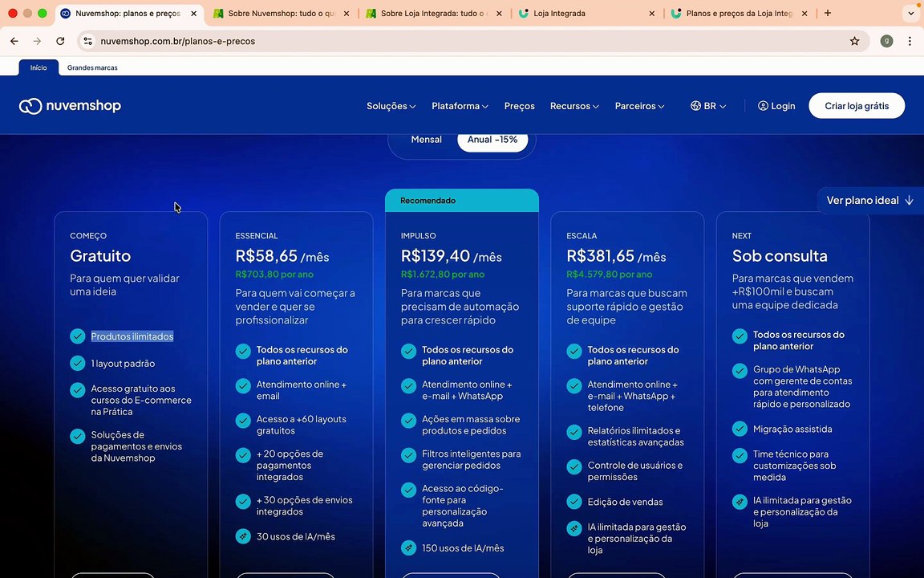Click the AI icon in Next plan's IA ilimitada
The height and width of the screenshot is (578, 924).
pos(740,502)
